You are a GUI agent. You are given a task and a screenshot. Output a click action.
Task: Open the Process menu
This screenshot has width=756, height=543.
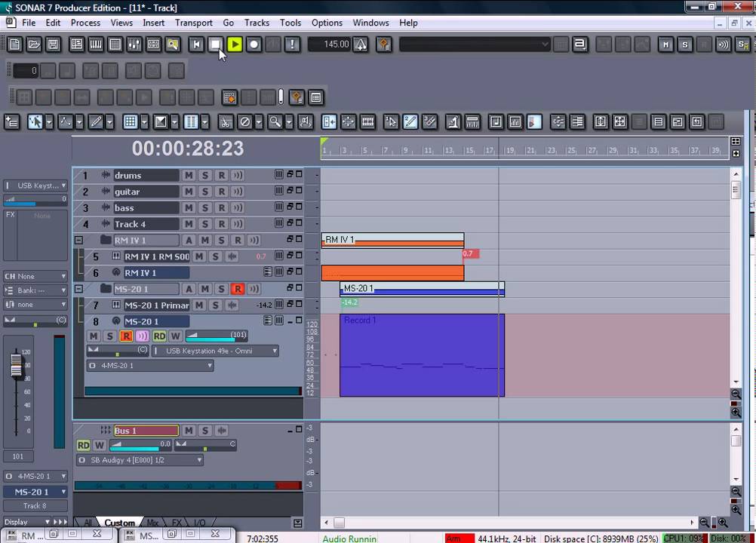point(86,23)
